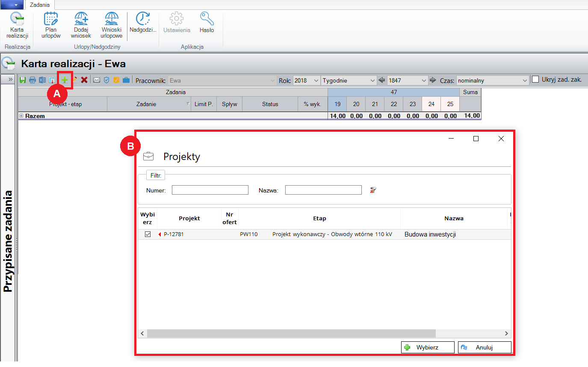This screenshot has height=367, width=588.
Task: Export to Excel via the toolbar icon
Action: click(x=42, y=80)
